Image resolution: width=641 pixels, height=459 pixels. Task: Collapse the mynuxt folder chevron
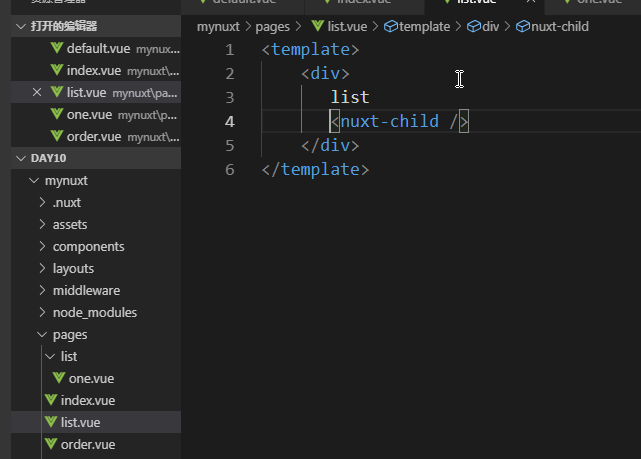[x=34, y=180]
